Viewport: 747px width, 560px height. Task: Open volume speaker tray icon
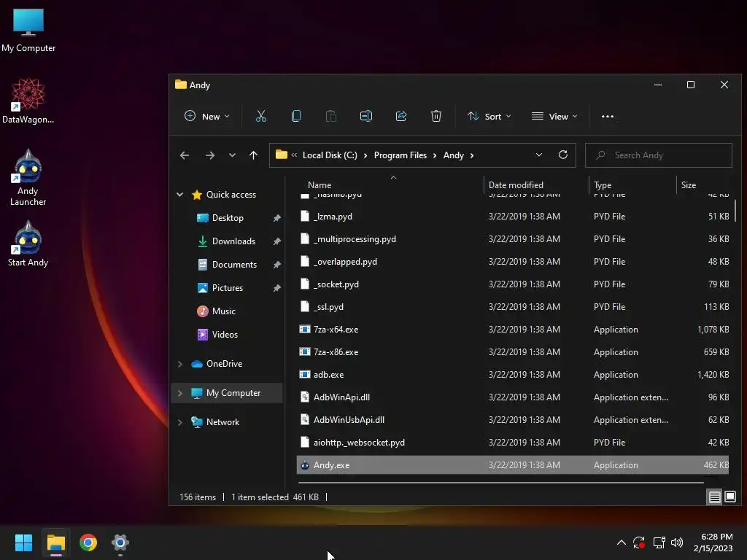pyautogui.click(x=676, y=542)
